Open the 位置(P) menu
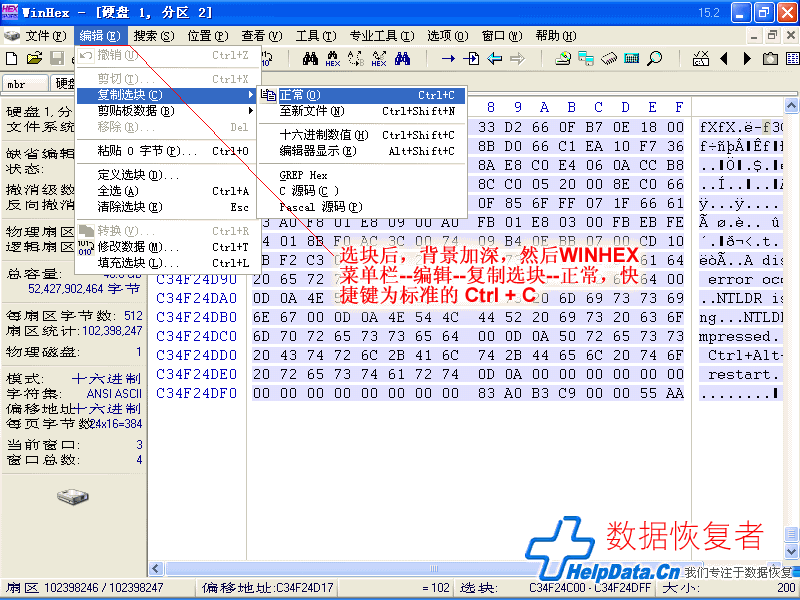This screenshot has height=600, width=800. tap(208, 36)
